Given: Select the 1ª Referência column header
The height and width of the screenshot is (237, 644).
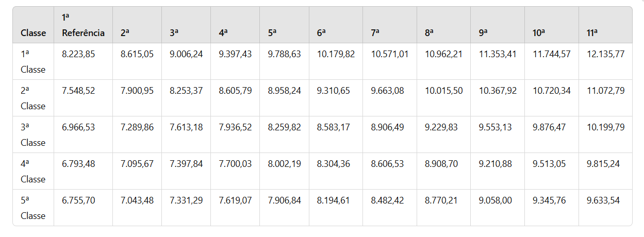Looking at the screenshot, I should click(x=83, y=25).
